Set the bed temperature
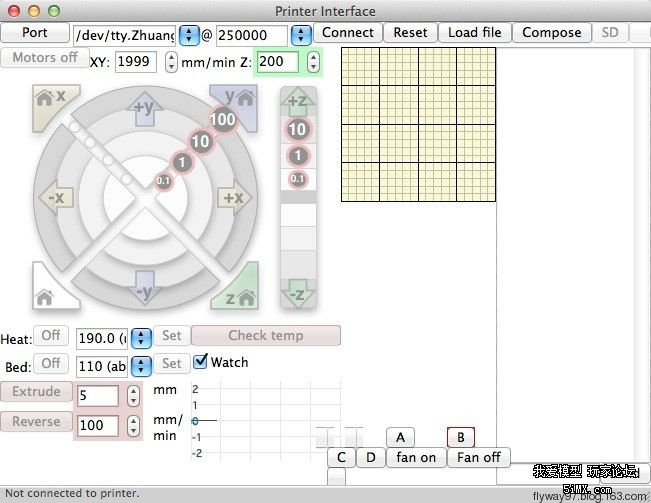 coord(172,363)
